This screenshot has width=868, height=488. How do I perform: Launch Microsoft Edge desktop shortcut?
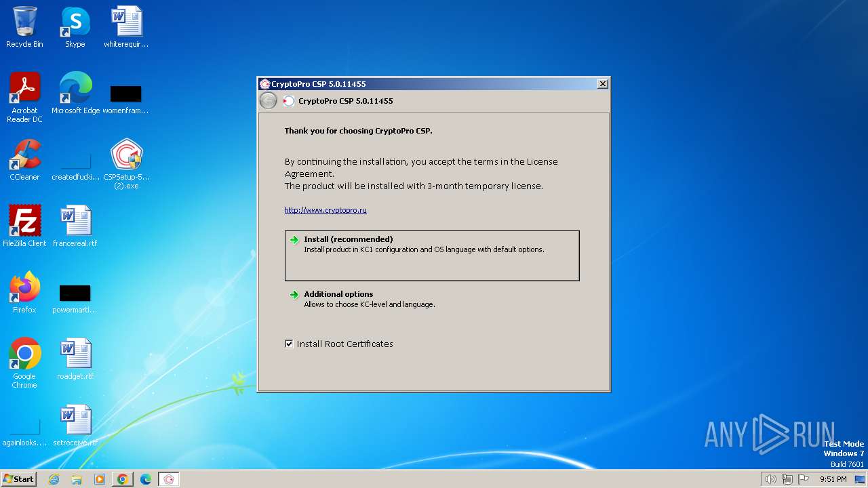click(75, 94)
